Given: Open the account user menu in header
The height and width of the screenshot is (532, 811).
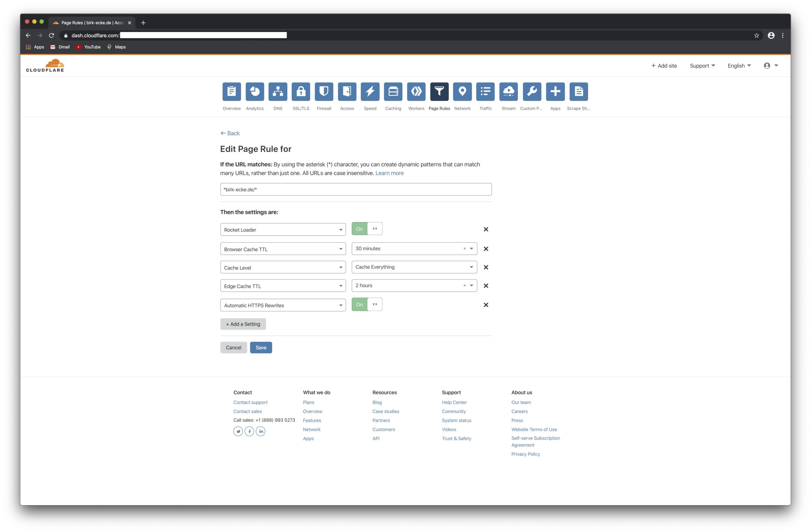Looking at the screenshot, I should pos(771,66).
